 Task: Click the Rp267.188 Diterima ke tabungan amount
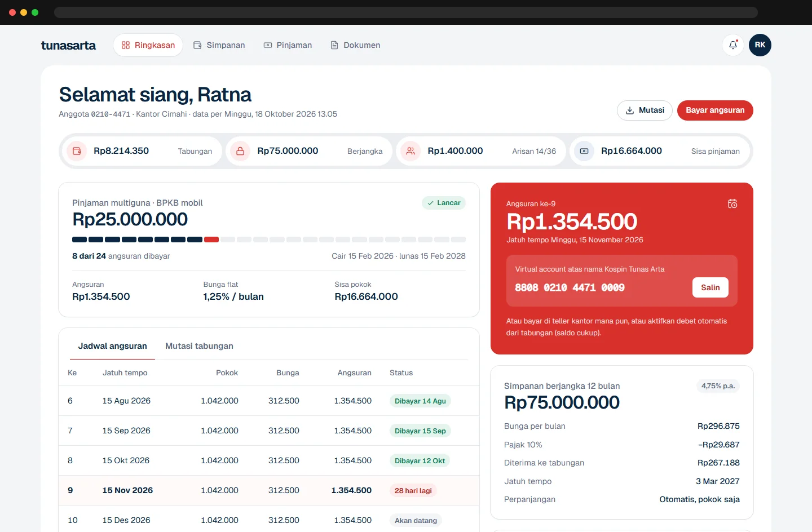pyautogui.click(x=718, y=463)
